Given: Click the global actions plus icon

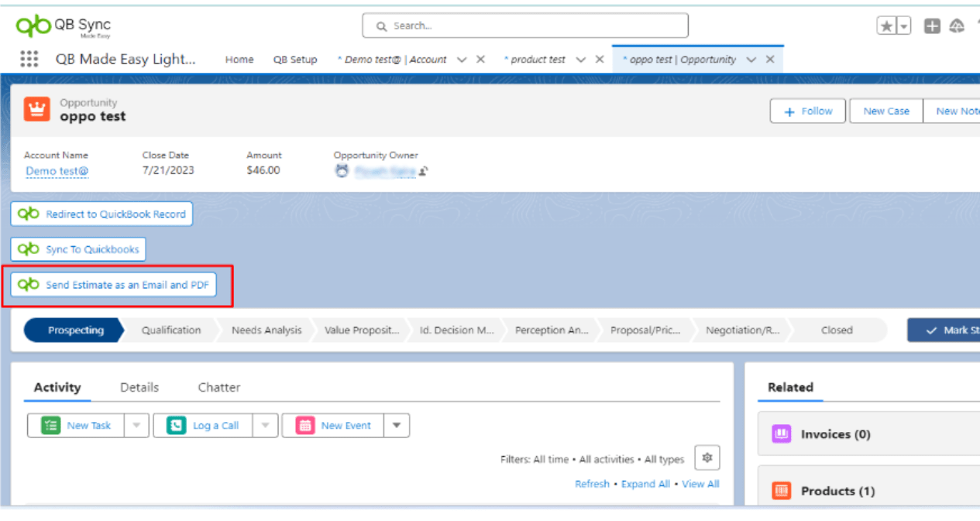Looking at the screenshot, I should tap(933, 26).
